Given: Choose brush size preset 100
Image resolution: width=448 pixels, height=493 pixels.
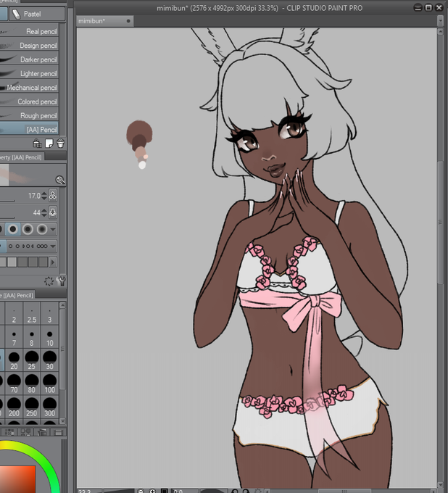Looking at the screenshot, I should pos(49,384).
